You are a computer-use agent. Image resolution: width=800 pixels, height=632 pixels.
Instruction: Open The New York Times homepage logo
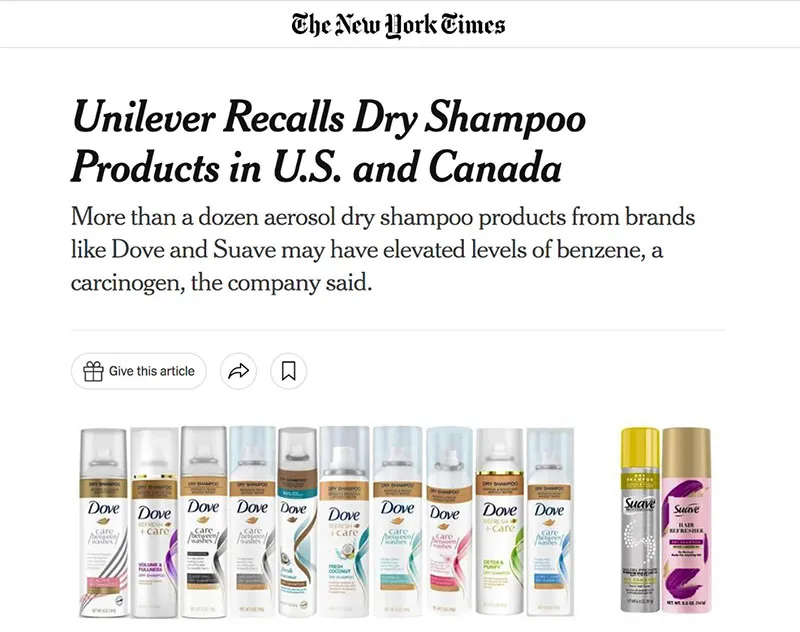coord(398,25)
